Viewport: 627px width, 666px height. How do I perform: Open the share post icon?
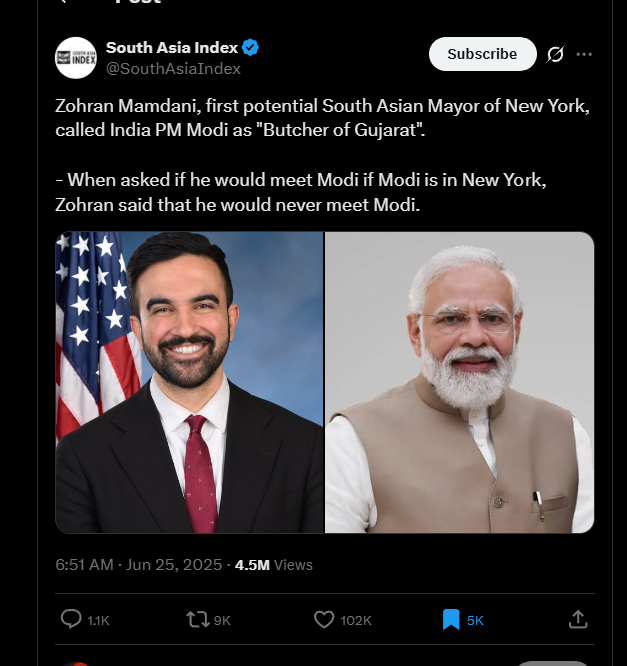coord(577,620)
